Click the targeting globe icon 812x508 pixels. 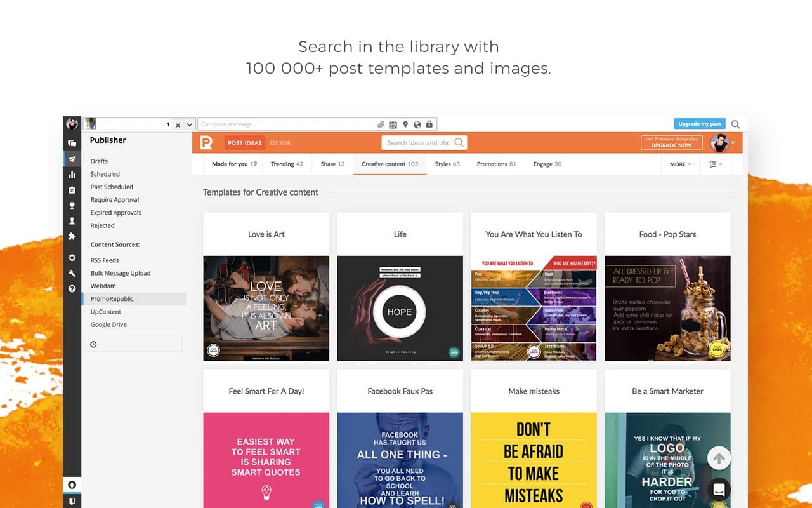pos(417,124)
